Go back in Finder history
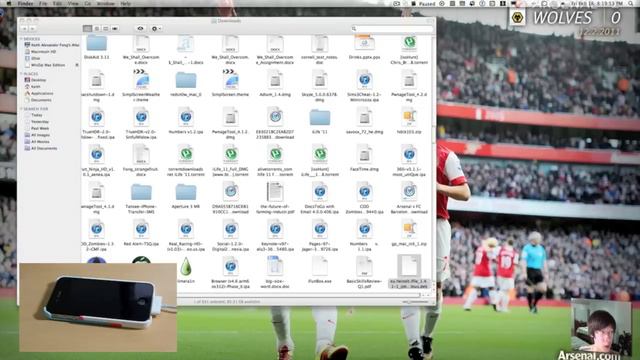 point(24,29)
